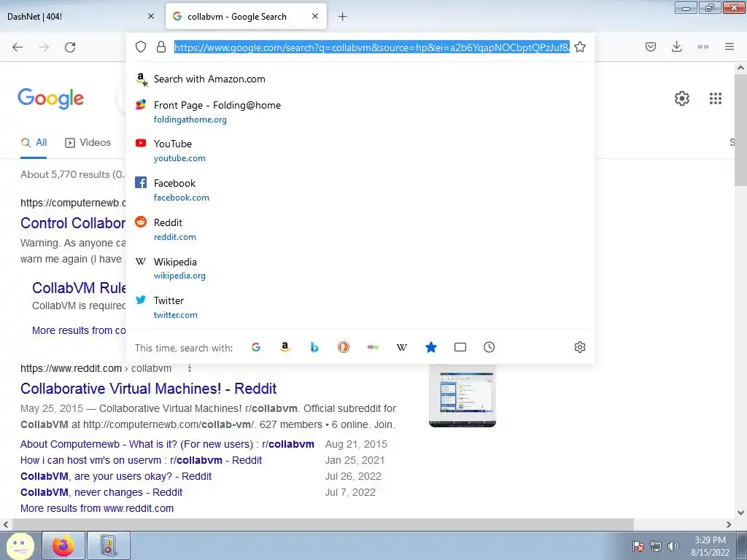Viewport: 747px width, 560px height.
Task: Open the Save to Pocket icon
Action: tap(651, 47)
